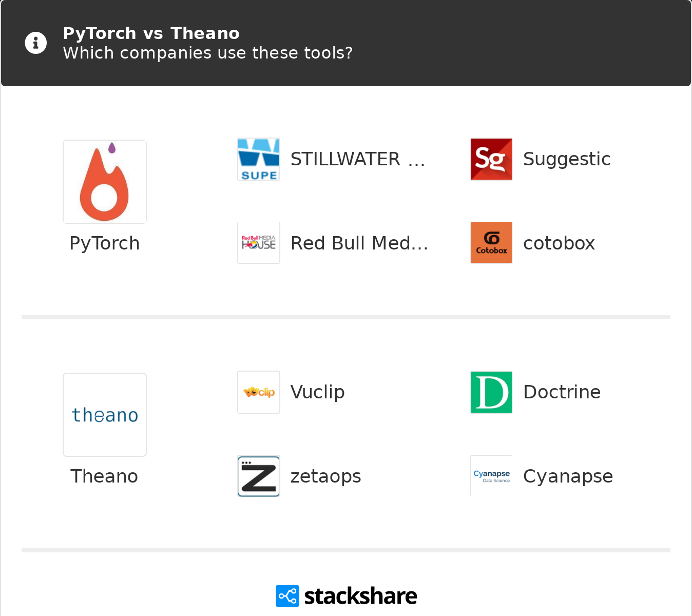Select the orange Cotobox logo
Image resolution: width=692 pixels, height=616 pixels.
(x=492, y=243)
